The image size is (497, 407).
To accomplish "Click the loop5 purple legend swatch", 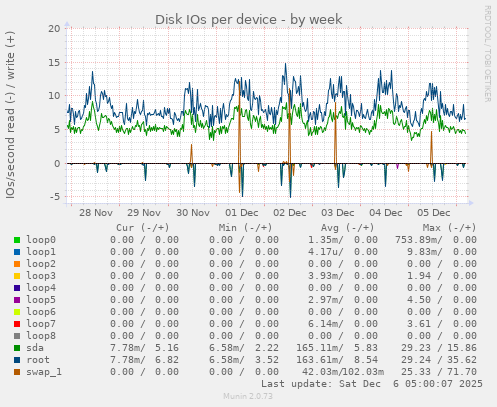I will (17, 300).
